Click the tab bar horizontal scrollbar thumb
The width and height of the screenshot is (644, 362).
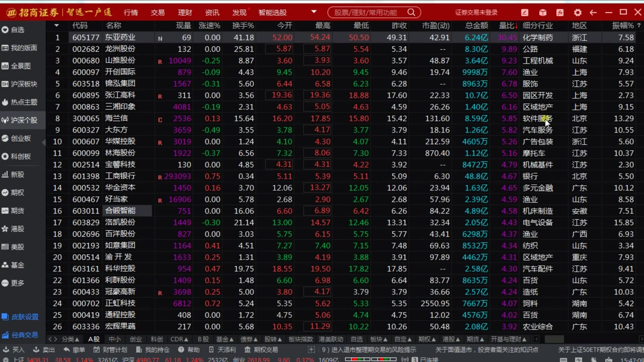[554, 339]
